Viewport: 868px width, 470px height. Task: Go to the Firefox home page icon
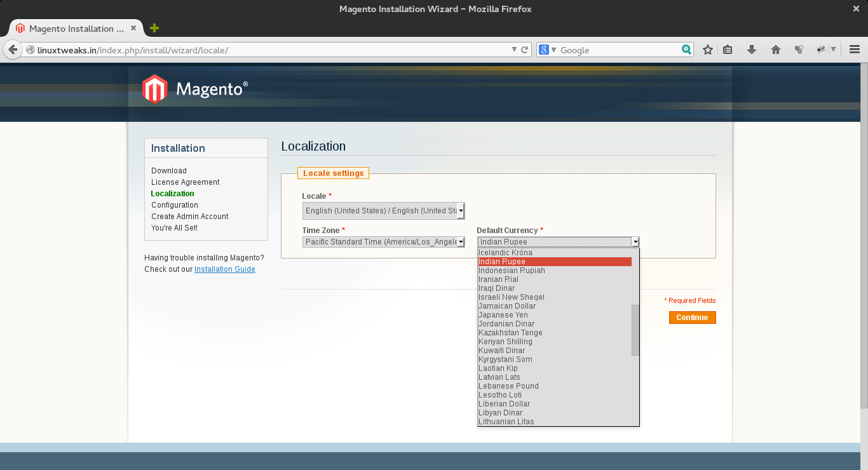click(775, 50)
